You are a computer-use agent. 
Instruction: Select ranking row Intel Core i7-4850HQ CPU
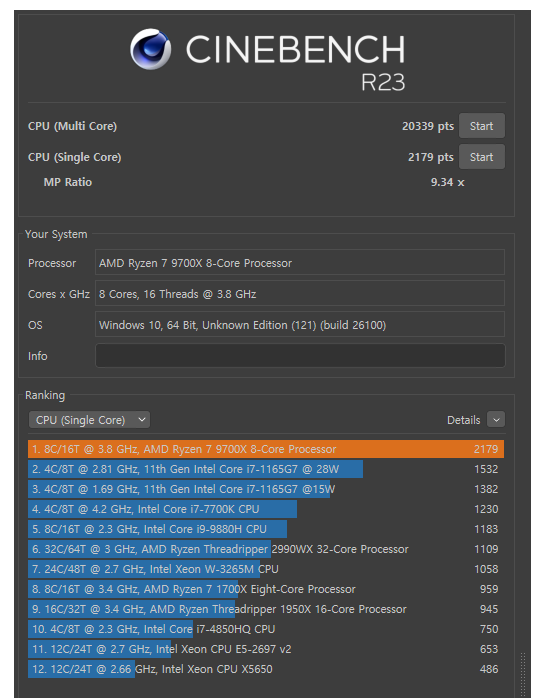[x=266, y=629]
